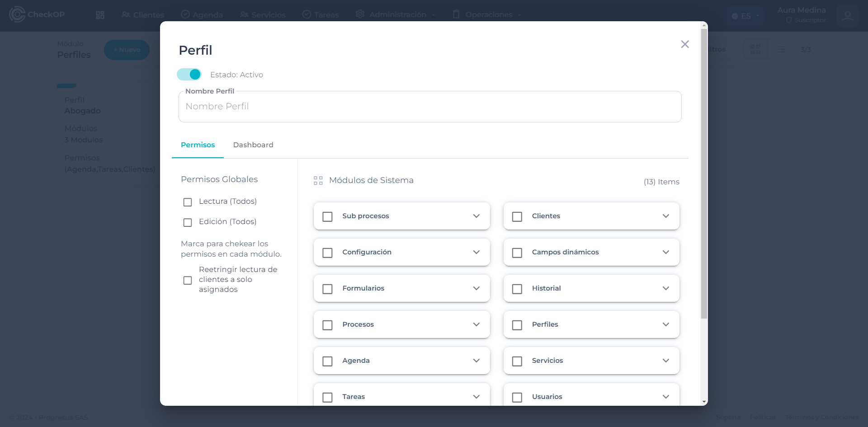The width and height of the screenshot is (868, 427).
Task: Close the Perfil dialog with X icon
Action: point(684,44)
